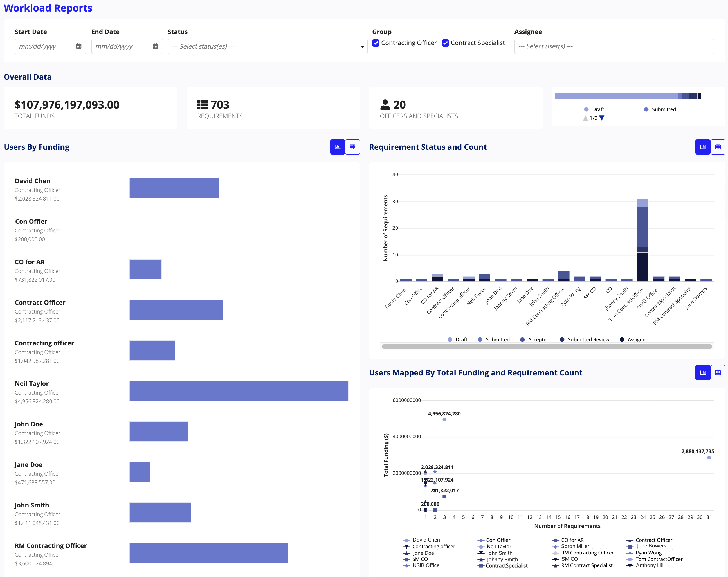Screen dimensions: 728x577
Task: Toggle Sarah Miller in scatter legend
Action: pyautogui.click(x=571, y=546)
